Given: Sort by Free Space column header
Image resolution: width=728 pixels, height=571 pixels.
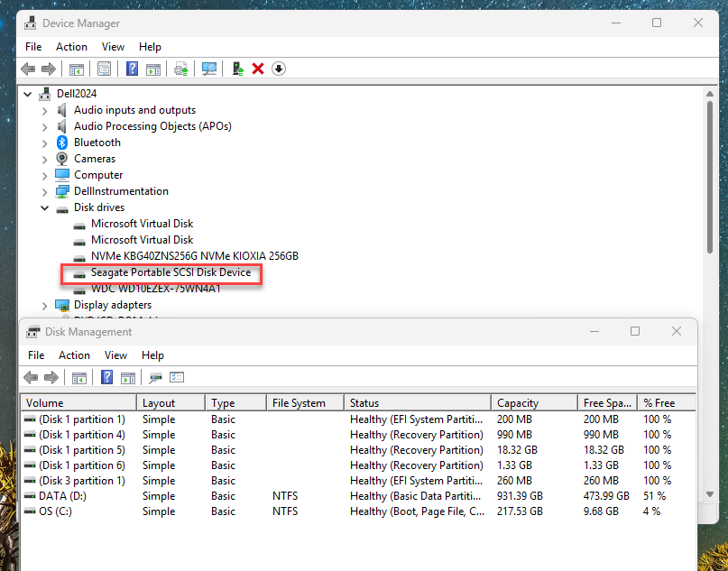Looking at the screenshot, I should 608,402.
